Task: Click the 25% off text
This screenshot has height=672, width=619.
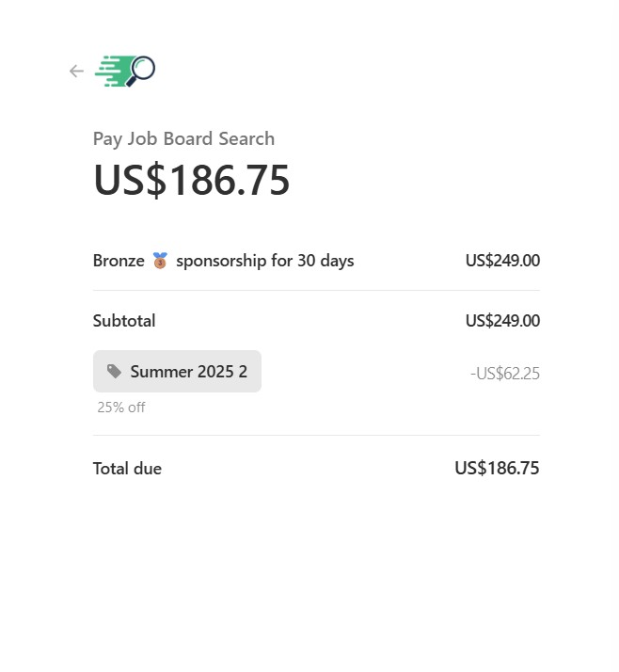Action: 121,408
